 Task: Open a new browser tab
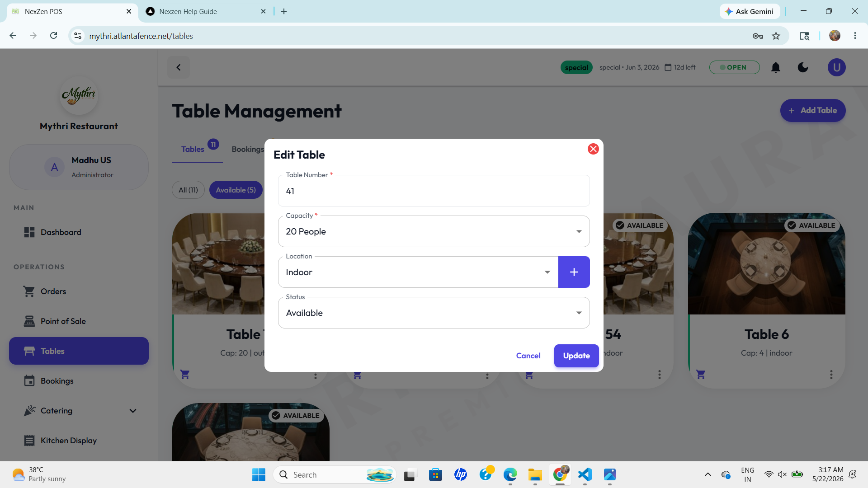pos(284,11)
